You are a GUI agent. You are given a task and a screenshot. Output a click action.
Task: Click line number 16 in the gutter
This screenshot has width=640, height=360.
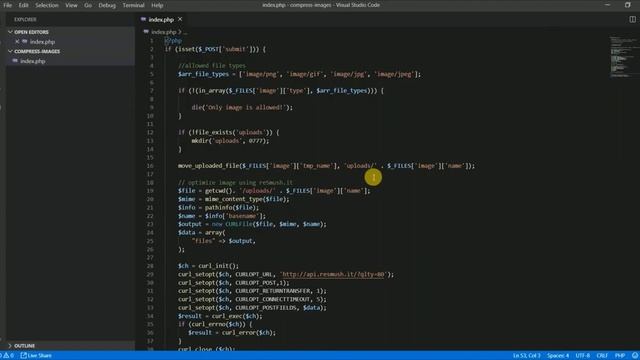[x=150, y=166]
